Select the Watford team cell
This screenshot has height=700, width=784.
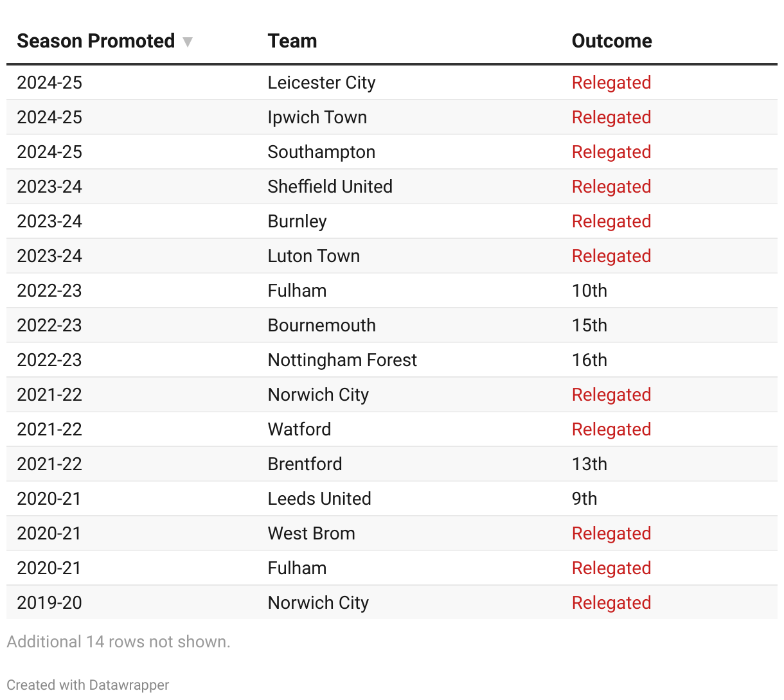coord(299,430)
